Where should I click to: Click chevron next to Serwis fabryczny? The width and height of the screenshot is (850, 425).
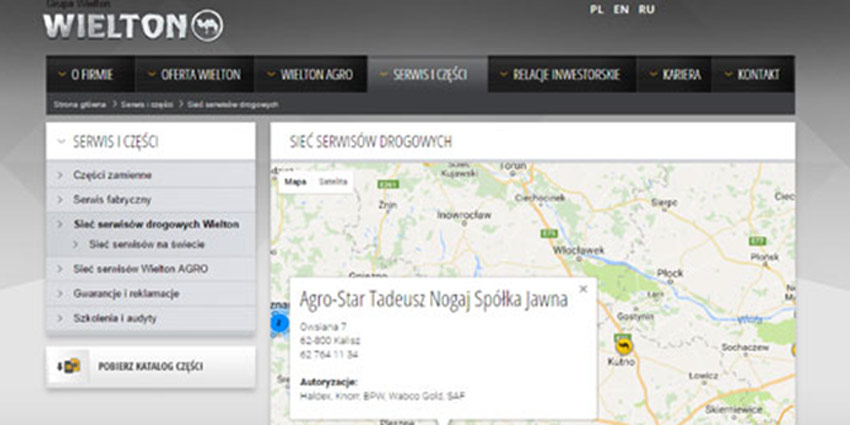point(60,199)
